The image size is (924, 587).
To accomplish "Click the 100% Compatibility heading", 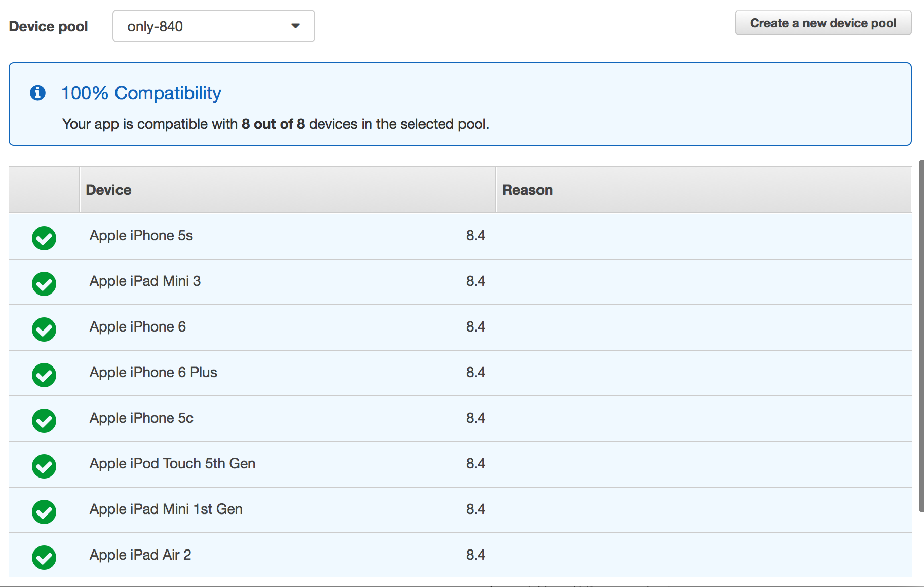I will 141,93.
